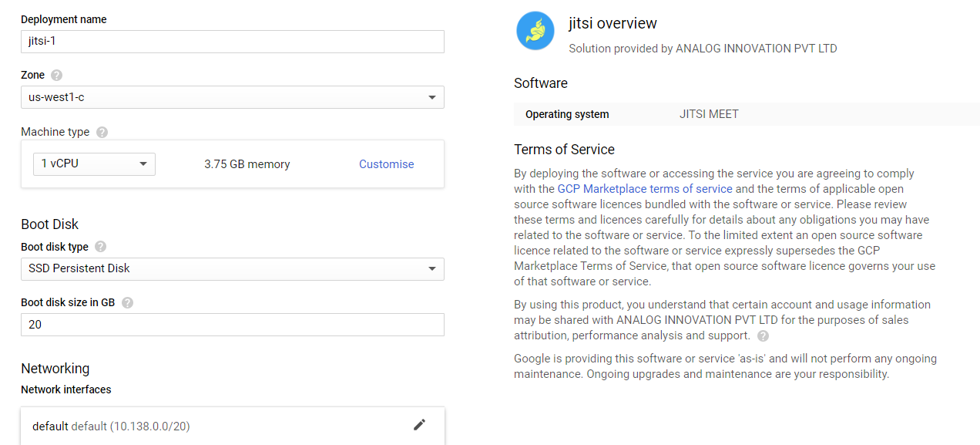The height and width of the screenshot is (445, 980).
Task: Click the Customise link for machine type
Action: (x=387, y=164)
